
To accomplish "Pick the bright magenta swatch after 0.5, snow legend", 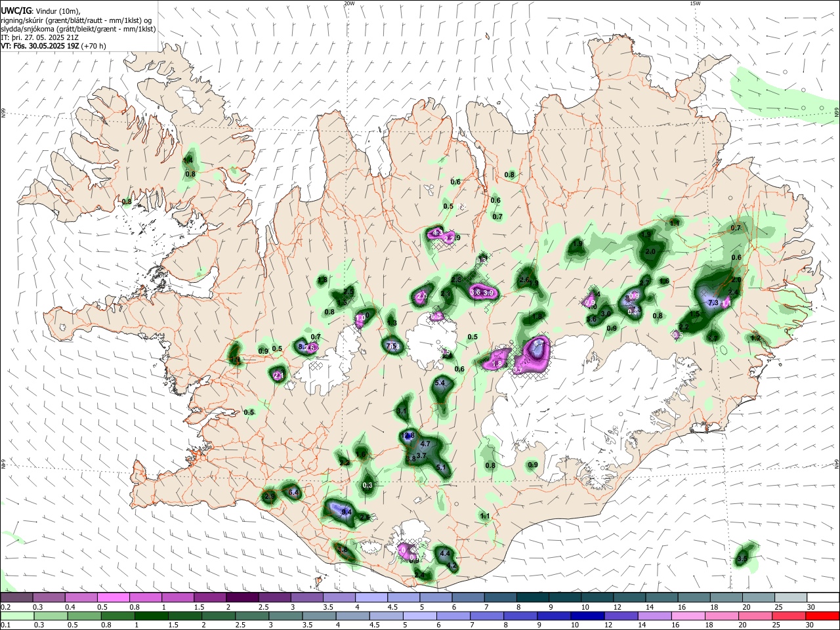I will click(x=113, y=598).
